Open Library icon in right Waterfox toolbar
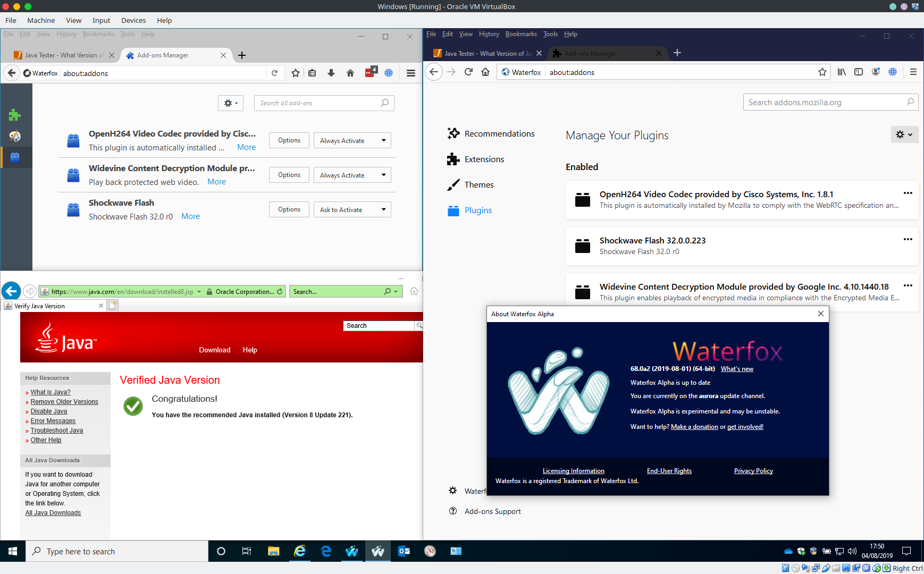Viewport: 924px width, 574px height. pos(842,72)
